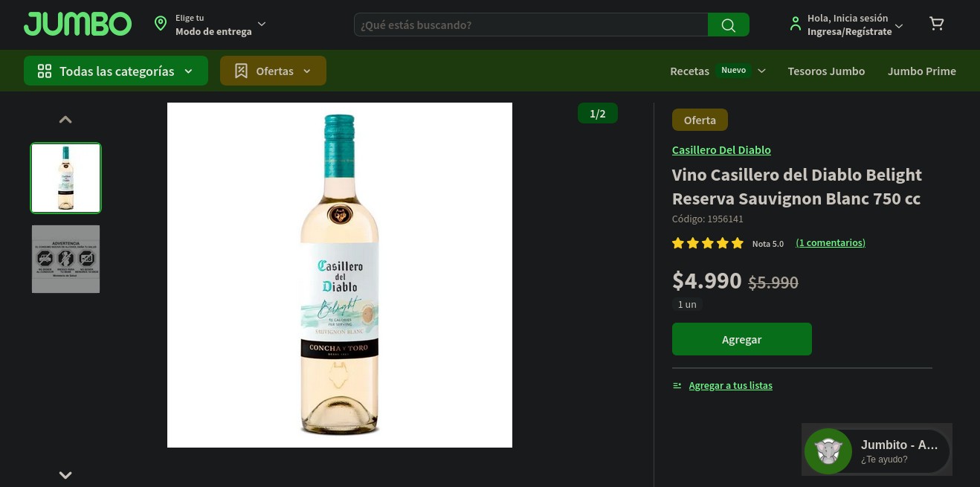Viewport: 980px width, 487px height.
Task: Open the Jumbo Prime page
Action: click(x=921, y=71)
